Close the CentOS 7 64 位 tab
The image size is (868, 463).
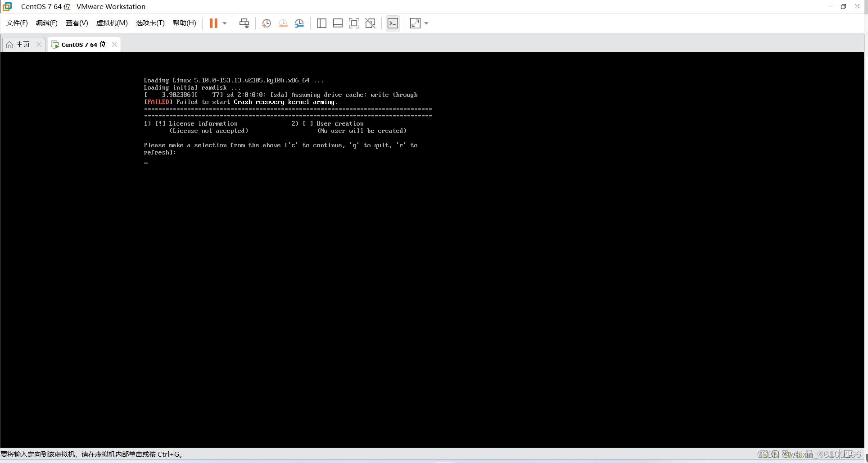click(x=114, y=44)
